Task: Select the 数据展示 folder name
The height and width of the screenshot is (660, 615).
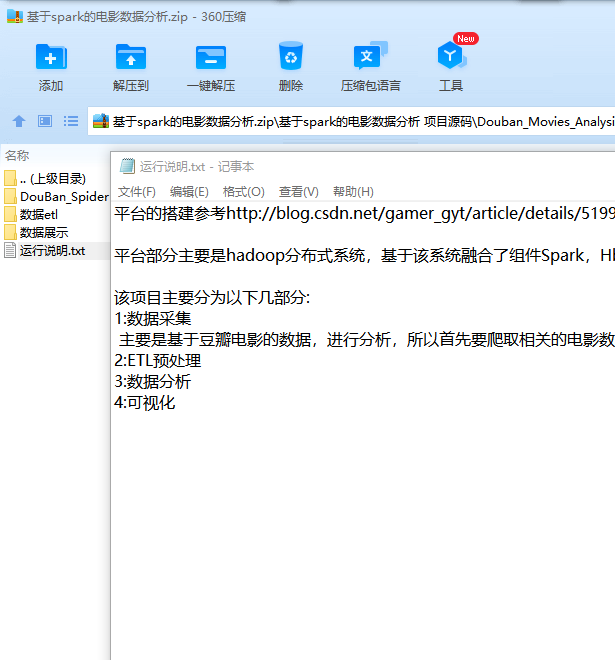Action: (x=44, y=233)
